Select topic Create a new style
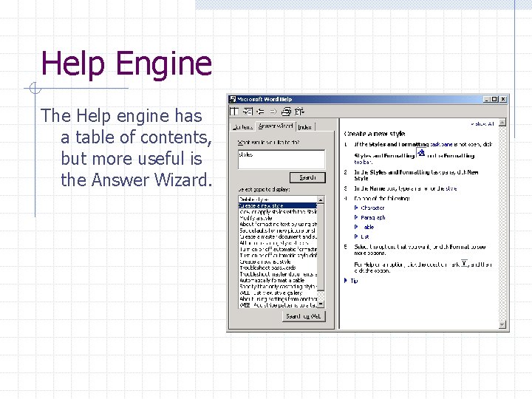Image resolution: width=532 pixels, height=399 pixels. tap(278, 205)
